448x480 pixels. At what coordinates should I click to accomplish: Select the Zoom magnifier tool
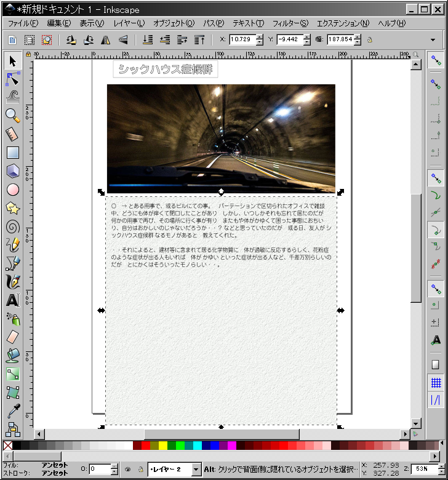click(x=12, y=116)
